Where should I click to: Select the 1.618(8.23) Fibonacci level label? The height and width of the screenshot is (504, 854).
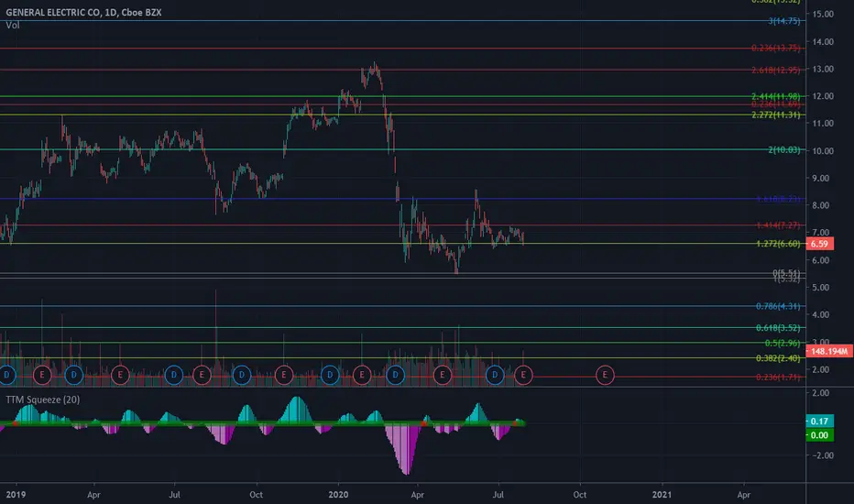coord(778,199)
